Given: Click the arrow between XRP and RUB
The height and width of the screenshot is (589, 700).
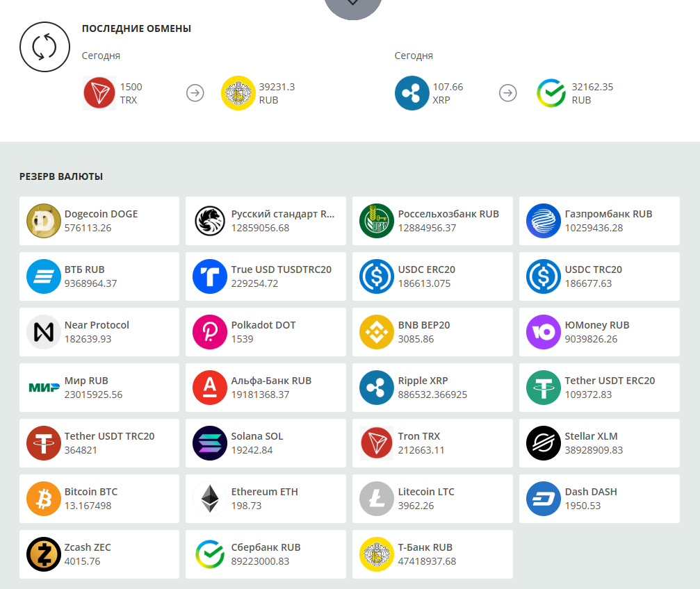Looking at the screenshot, I should coord(508,93).
